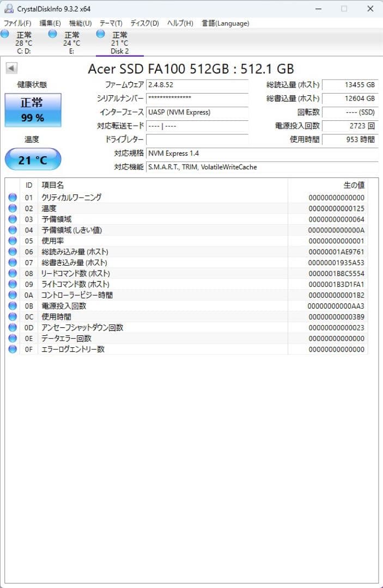Click raw value 00000001AE9761
Image resolution: width=383 pixels, height=588 pixels.
[337, 252]
